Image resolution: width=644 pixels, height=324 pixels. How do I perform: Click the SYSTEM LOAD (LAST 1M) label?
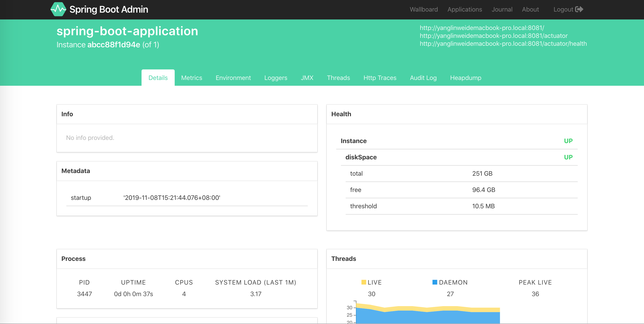(256, 282)
